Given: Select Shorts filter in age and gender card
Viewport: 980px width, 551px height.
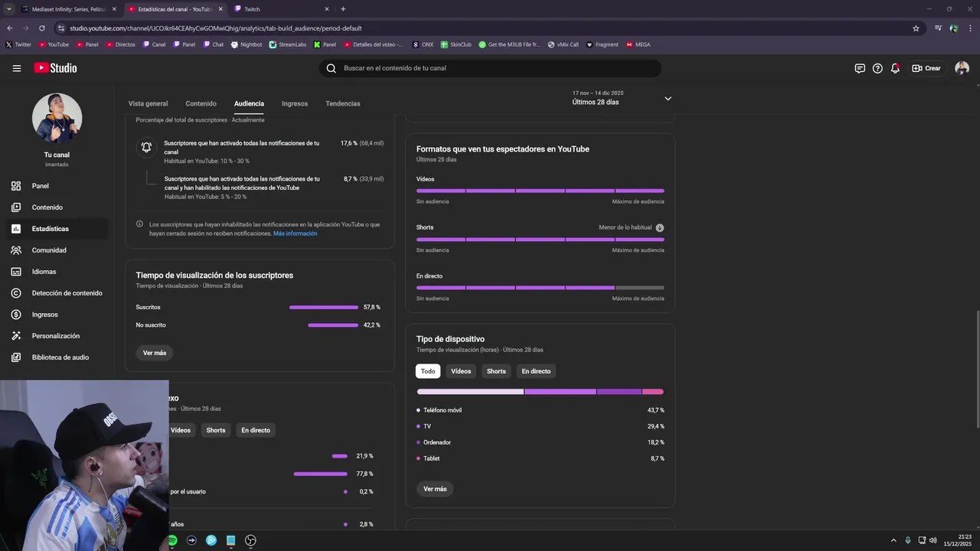Looking at the screenshot, I should [x=216, y=430].
